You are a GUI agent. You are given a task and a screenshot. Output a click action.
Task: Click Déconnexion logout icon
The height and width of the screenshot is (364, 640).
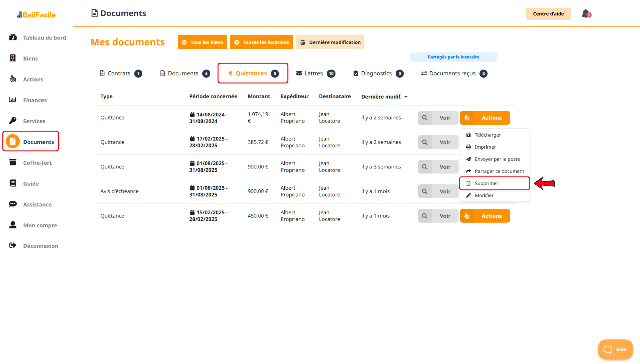point(13,246)
